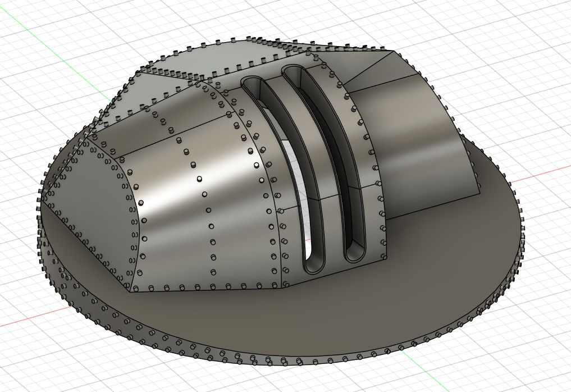Image resolution: width=571 pixels, height=392 pixels.
Task: Select the right curved vent slot opening
Action: pyautogui.click(x=324, y=164)
